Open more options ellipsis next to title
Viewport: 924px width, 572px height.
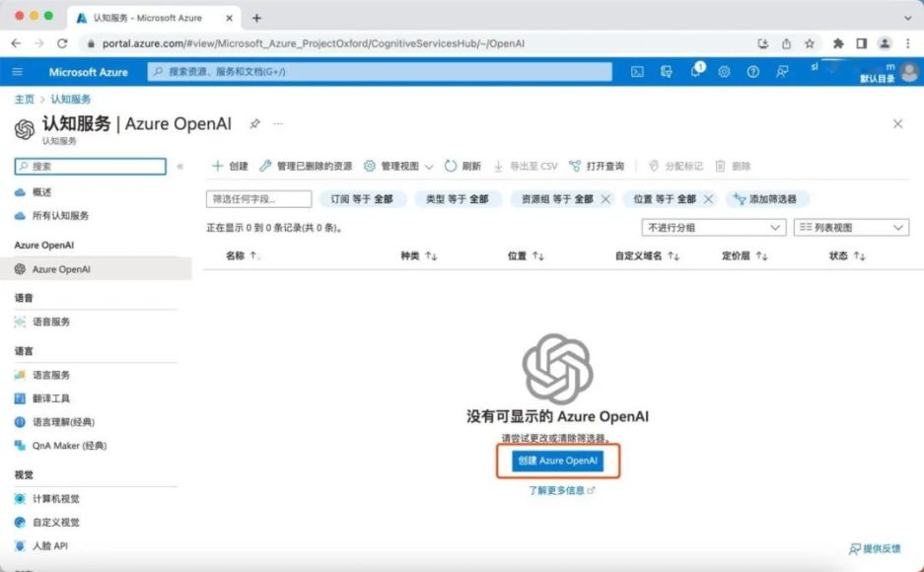tap(278, 123)
